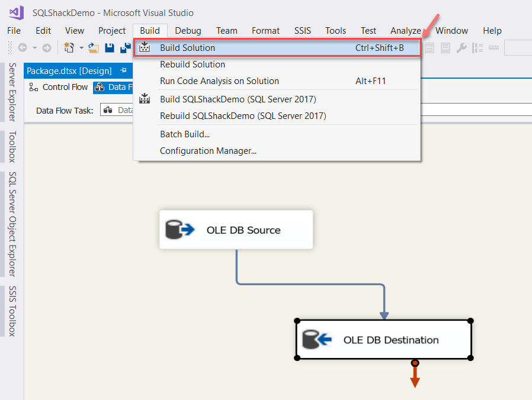The width and height of the screenshot is (532, 400).
Task: Select Rebuild SQLShackDemo (SQL Server 2017)
Action: pos(277,115)
